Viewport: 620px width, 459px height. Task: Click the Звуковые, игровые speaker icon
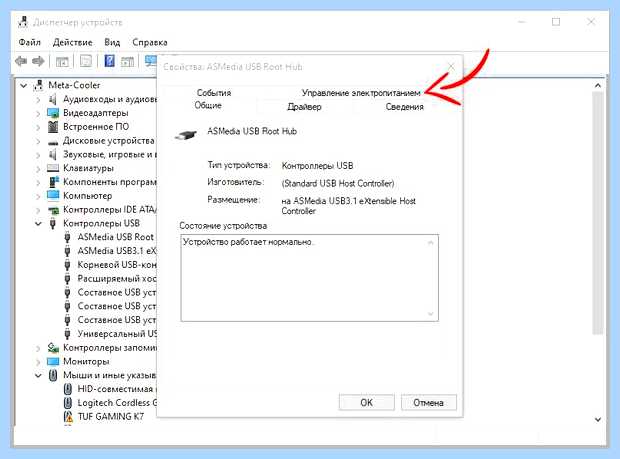pyautogui.click(x=53, y=154)
